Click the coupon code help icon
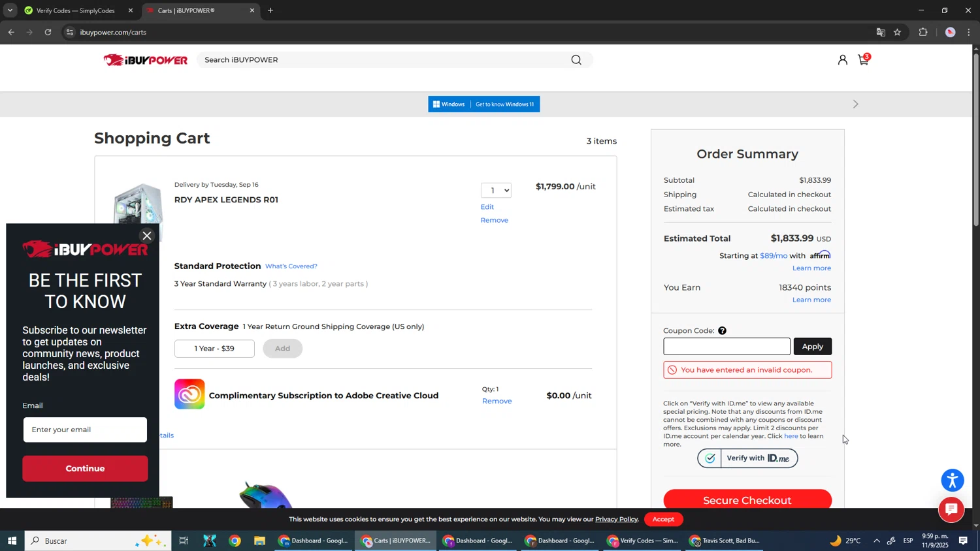Viewport: 980px width, 551px height. tap(722, 330)
